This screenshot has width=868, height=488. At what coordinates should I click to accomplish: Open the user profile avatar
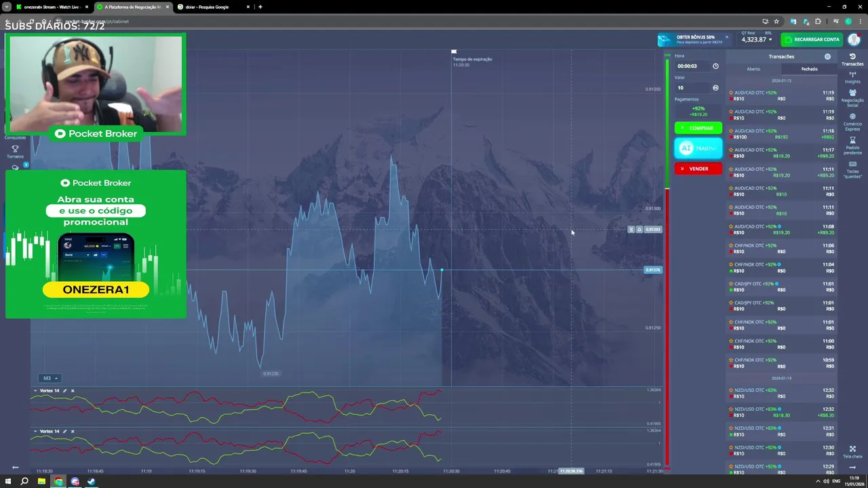pos(853,39)
